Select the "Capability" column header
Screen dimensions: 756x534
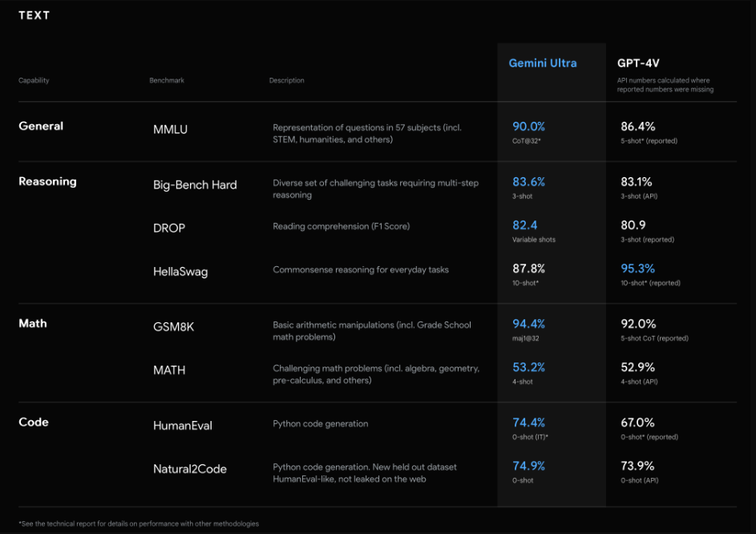click(x=34, y=80)
